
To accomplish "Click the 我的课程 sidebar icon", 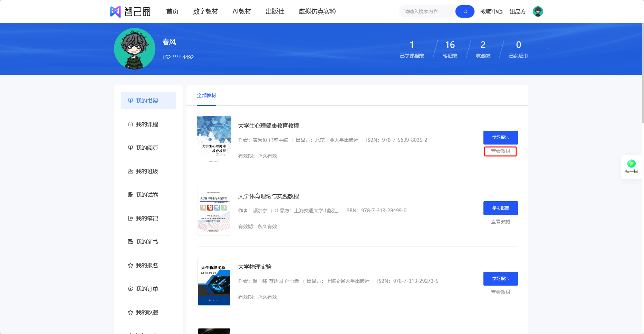I will (x=131, y=124).
